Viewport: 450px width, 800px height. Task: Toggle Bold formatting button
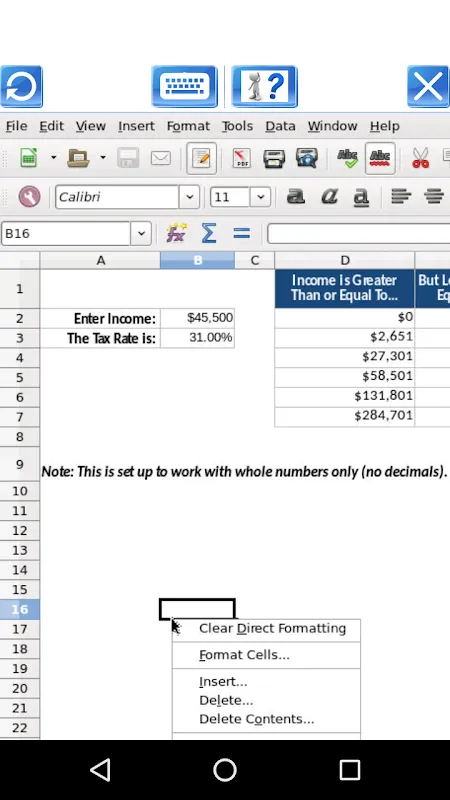tap(296, 196)
